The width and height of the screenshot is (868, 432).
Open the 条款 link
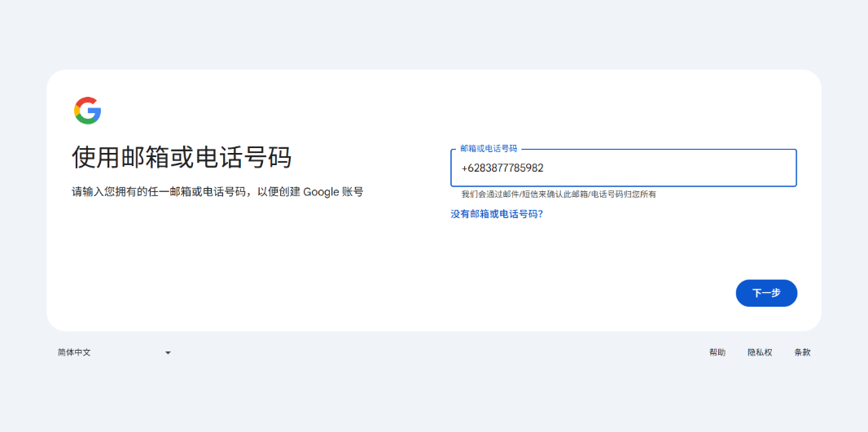click(802, 352)
